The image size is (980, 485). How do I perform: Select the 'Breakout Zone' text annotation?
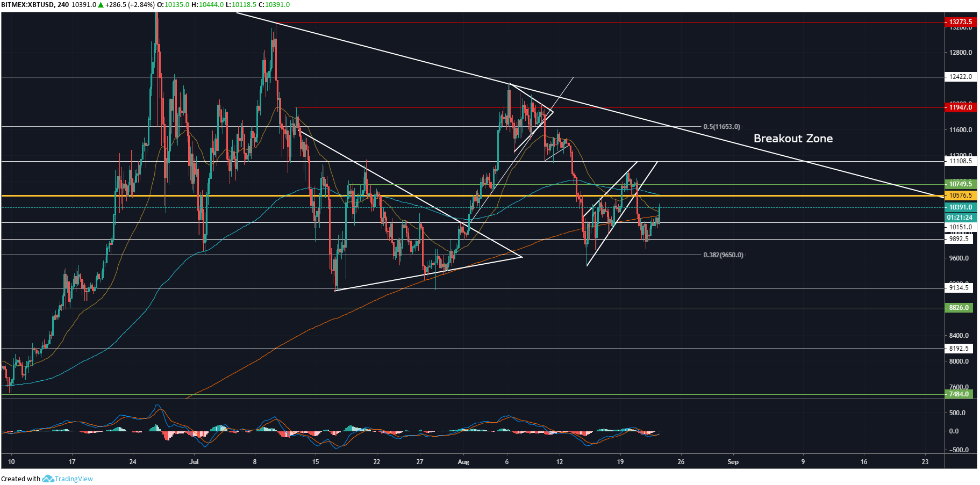click(793, 139)
